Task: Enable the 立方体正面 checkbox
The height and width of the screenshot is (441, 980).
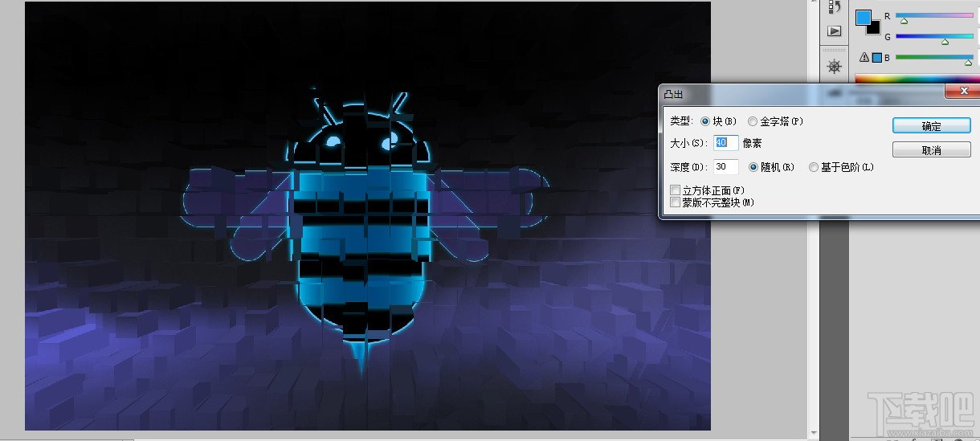Action: coord(675,190)
